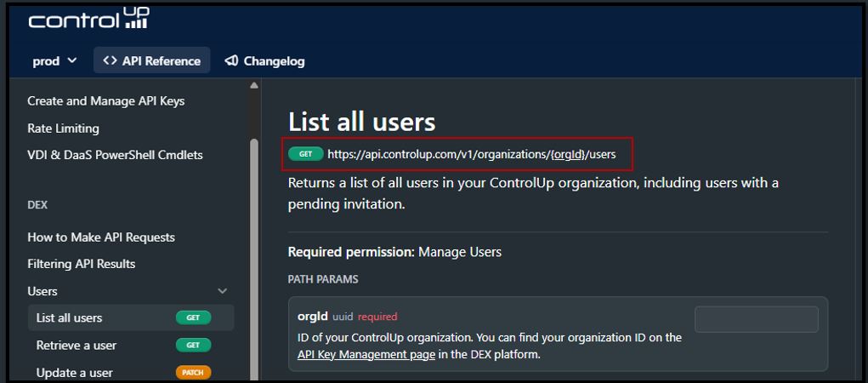Click the API Reference code brackets icon
Screen dimensions: 868x383
click(110, 61)
